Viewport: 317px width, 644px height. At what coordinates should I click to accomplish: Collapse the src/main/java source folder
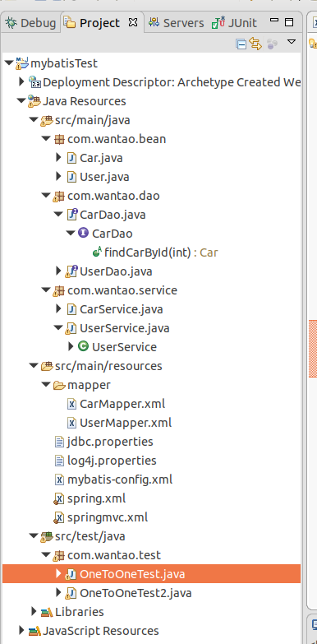point(34,120)
